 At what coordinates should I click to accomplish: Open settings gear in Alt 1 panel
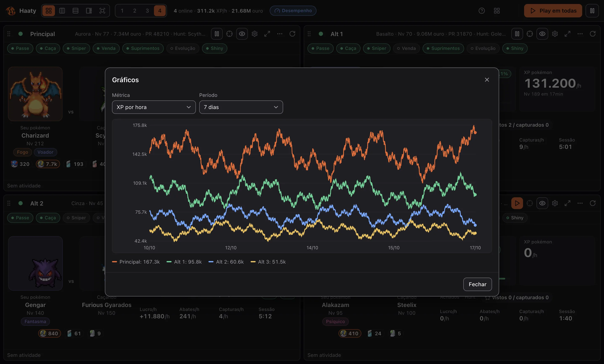(x=555, y=34)
